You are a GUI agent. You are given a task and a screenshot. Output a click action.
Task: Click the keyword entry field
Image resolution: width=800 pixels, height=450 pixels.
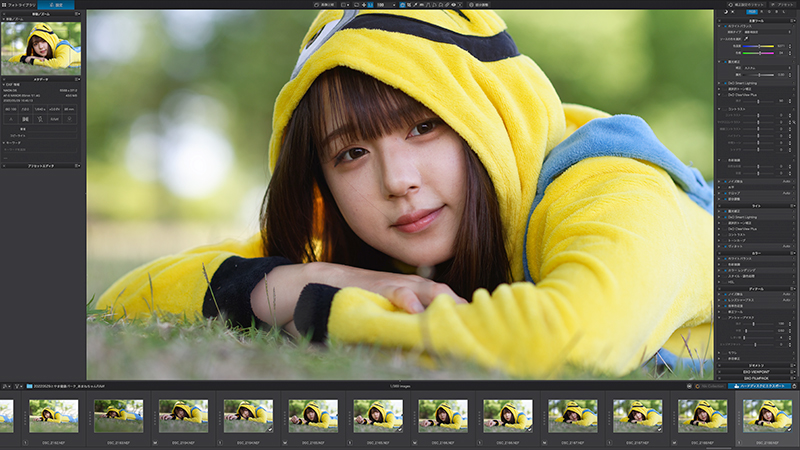point(40,149)
